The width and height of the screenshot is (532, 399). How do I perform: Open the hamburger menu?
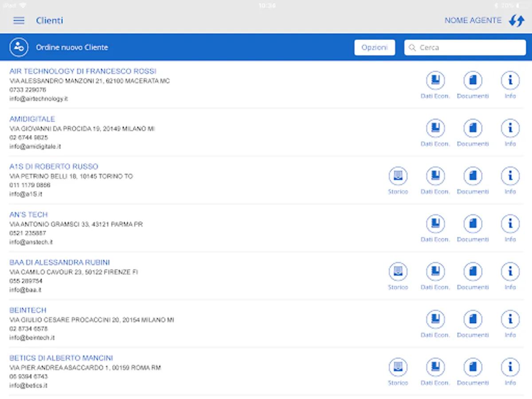pyautogui.click(x=19, y=20)
